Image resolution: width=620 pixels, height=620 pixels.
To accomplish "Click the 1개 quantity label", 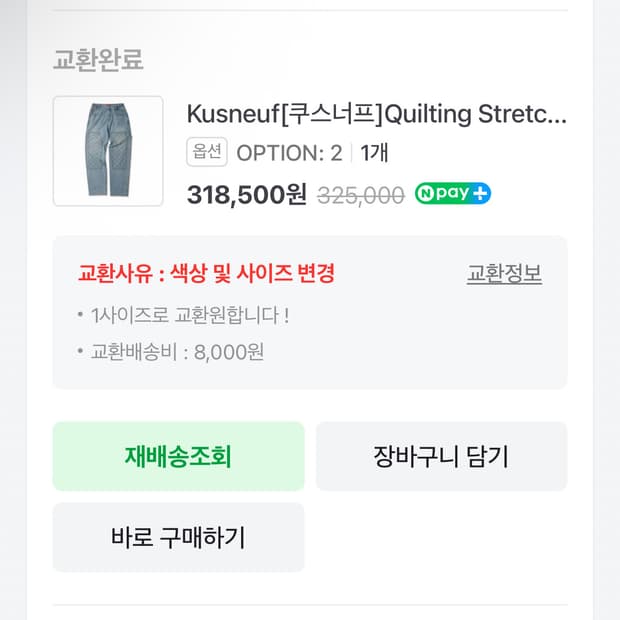I will click(x=374, y=153).
